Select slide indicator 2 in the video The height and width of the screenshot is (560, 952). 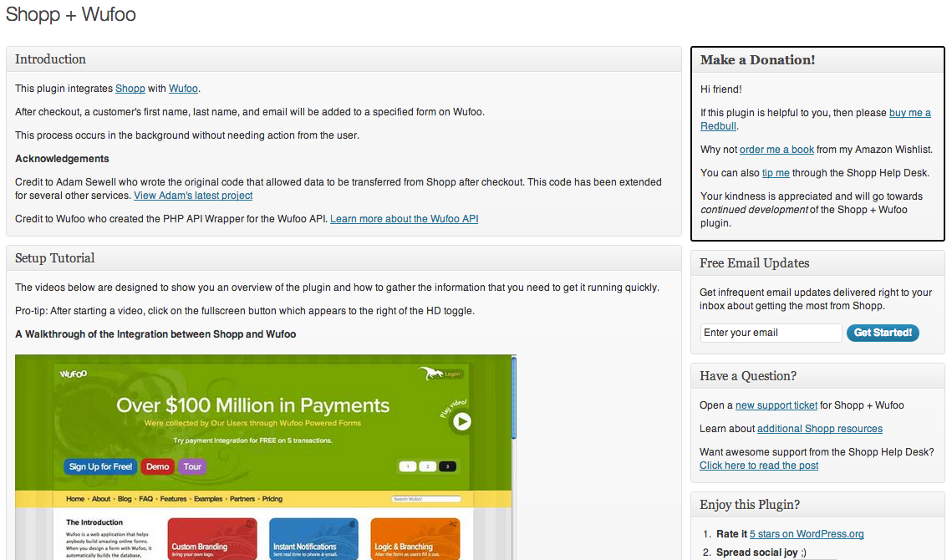pos(427,466)
